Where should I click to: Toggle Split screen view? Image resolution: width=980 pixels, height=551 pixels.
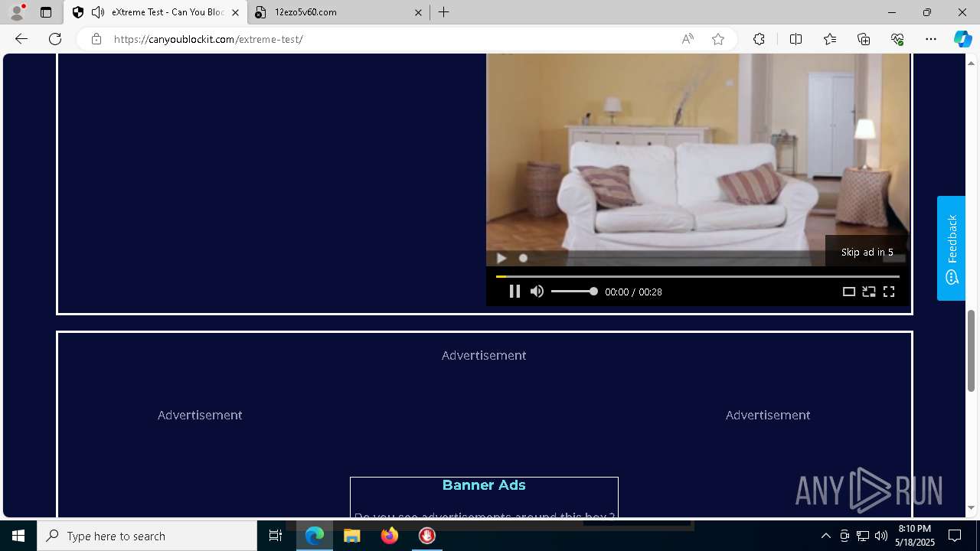click(x=795, y=39)
